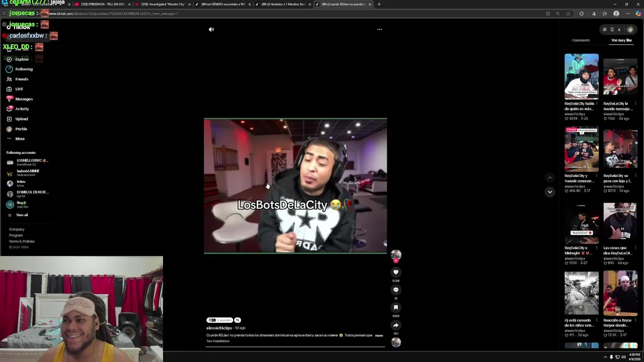
Task: Switch to the You may like tab
Action: [621, 40]
